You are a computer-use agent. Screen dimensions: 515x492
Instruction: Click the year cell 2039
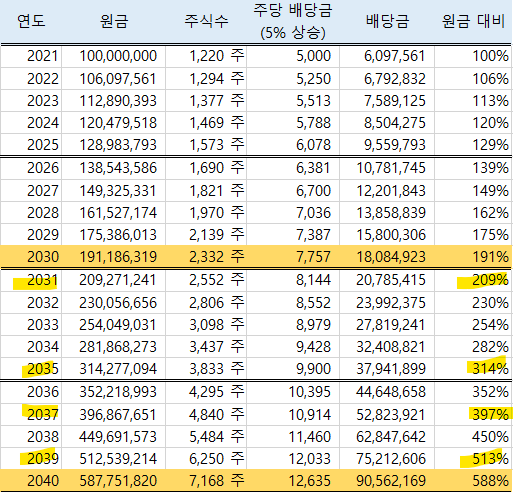point(43,459)
